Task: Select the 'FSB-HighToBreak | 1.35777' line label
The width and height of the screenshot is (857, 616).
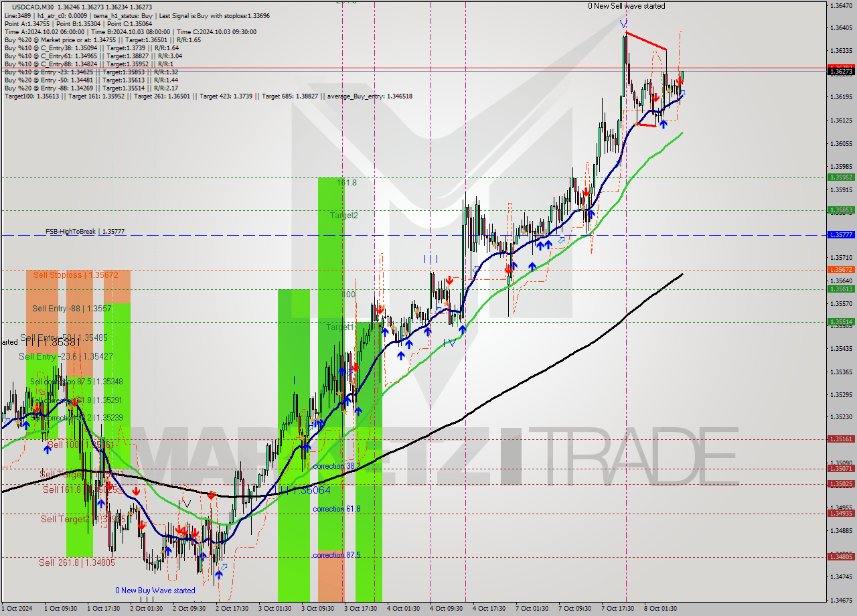Action: [85, 232]
